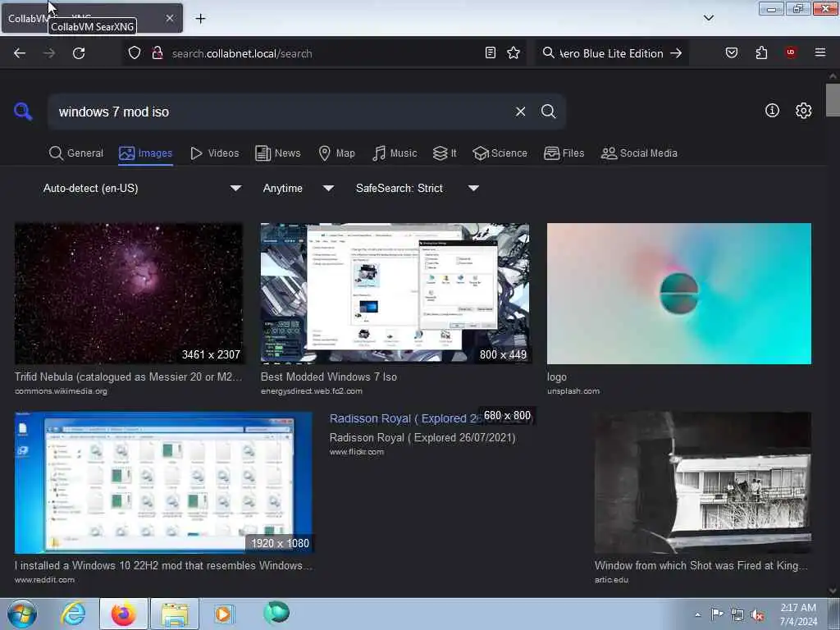Close the CollabVM SearXNG tab

[x=169, y=18]
